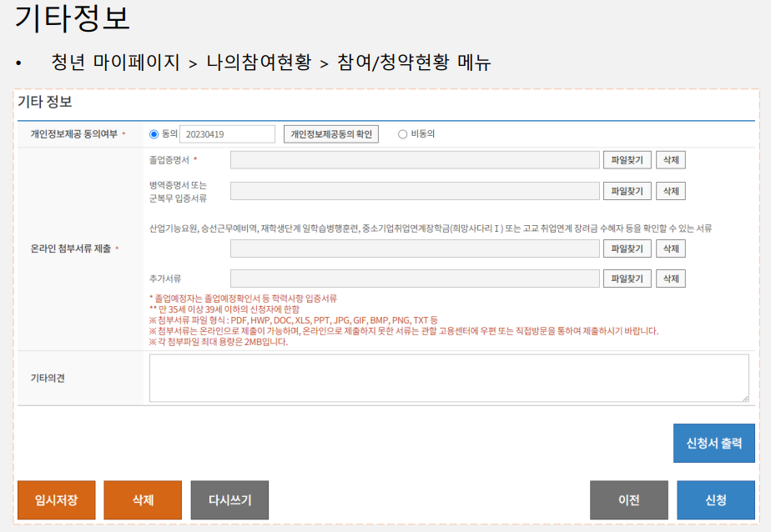Click 삭제 next to the 졸업증명서 file field
This screenshot has height=532, width=771.
coord(673,159)
